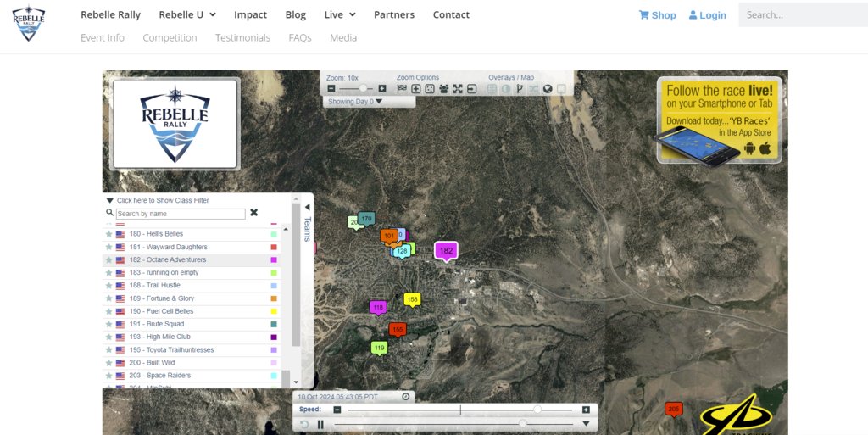This screenshot has height=435, width=868.
Task: Click map marker for team 205
Action: (x=674, y=410)
